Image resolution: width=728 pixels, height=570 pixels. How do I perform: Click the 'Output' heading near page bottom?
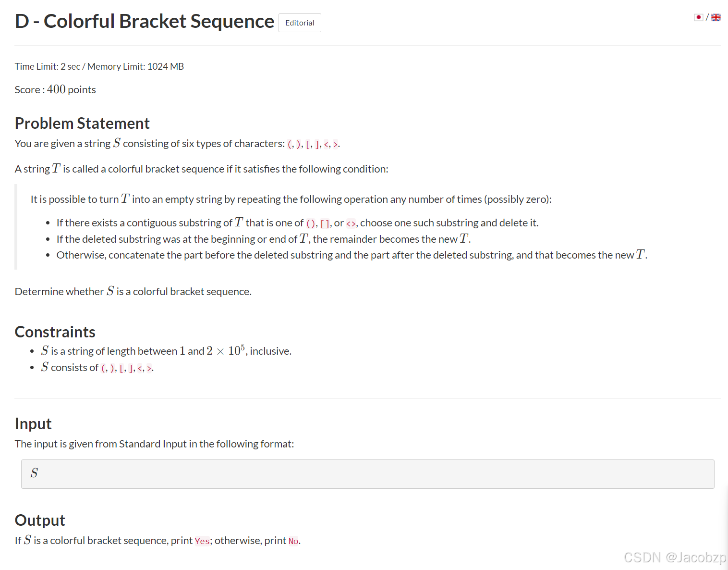(x=40, y=520)
